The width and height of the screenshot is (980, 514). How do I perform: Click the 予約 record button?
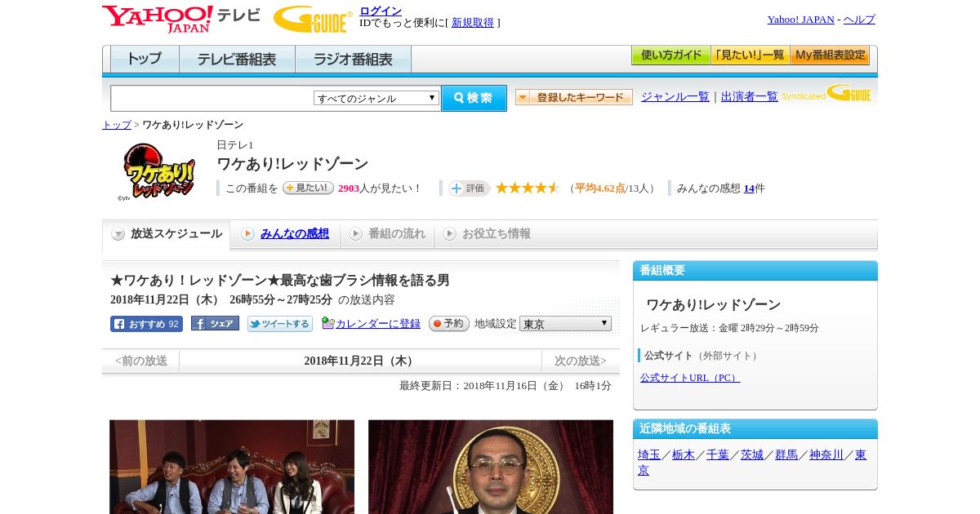coord(449,324)
